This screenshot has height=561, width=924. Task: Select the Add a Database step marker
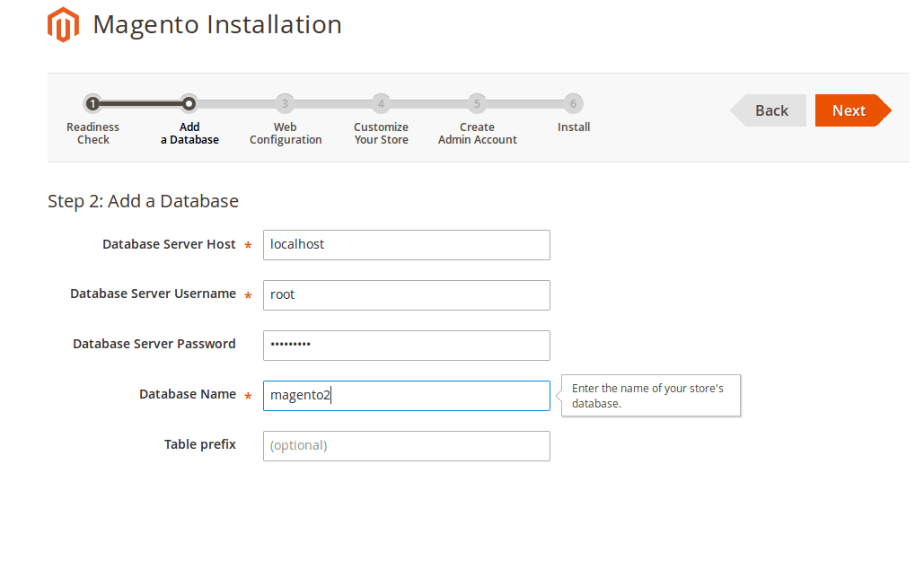189,104
